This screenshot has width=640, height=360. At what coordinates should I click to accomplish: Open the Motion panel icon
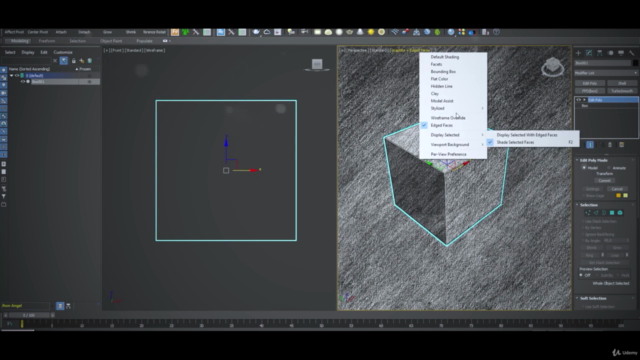[610, 53]
